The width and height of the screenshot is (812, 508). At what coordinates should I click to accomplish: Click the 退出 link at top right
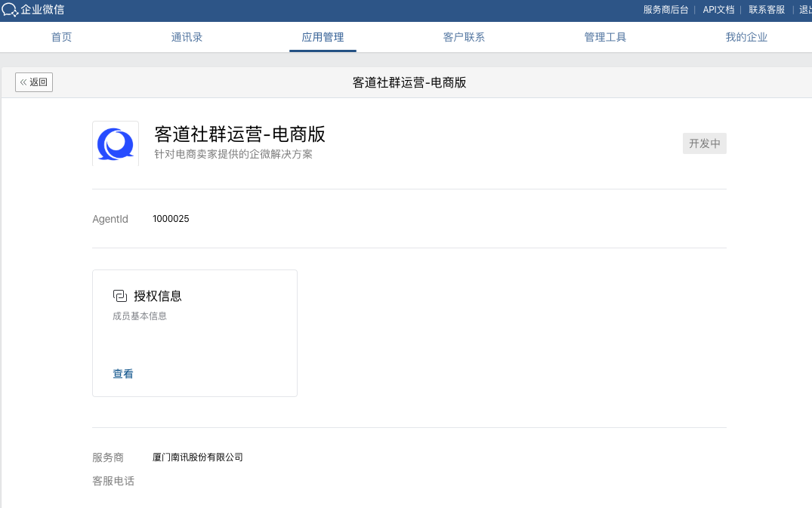pyautogui.click(x=806, y=10)
